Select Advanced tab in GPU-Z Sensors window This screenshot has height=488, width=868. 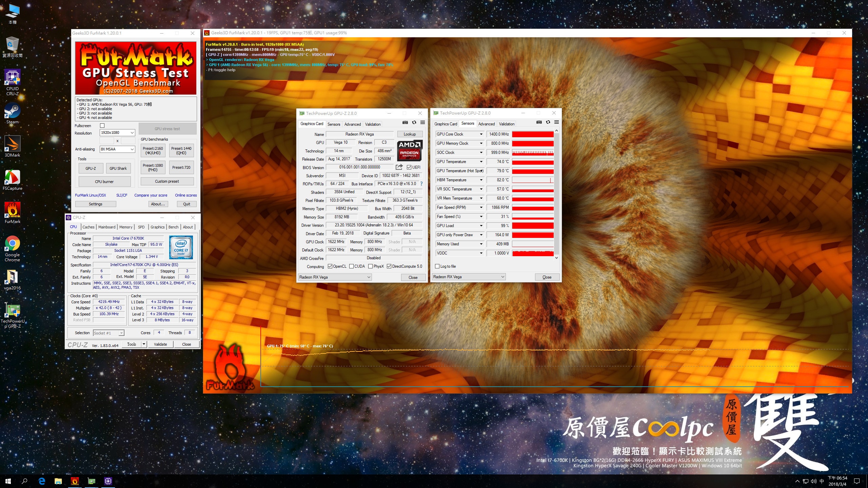(487, 124)
